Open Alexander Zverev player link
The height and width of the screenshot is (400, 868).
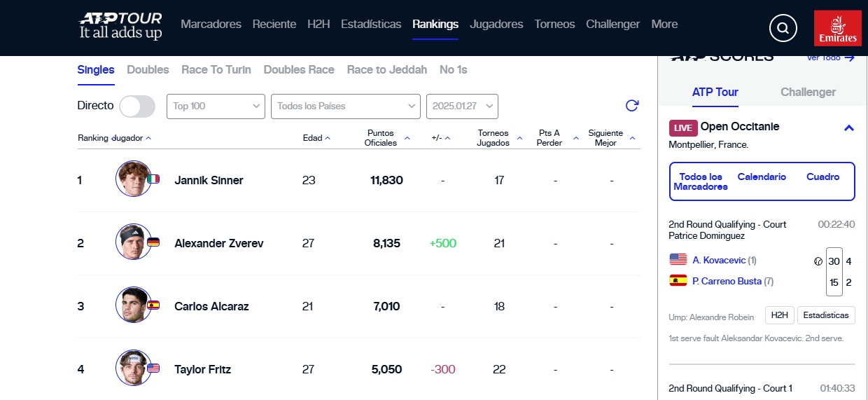219,243
